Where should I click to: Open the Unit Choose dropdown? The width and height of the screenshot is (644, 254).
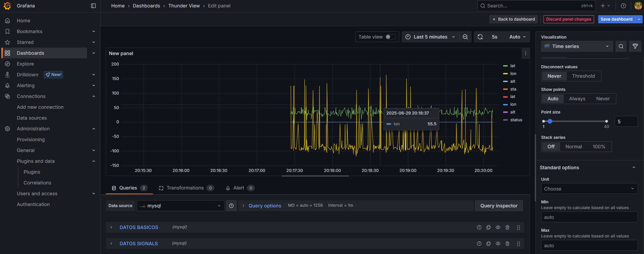pyautogui.click(x=589, y=189)
